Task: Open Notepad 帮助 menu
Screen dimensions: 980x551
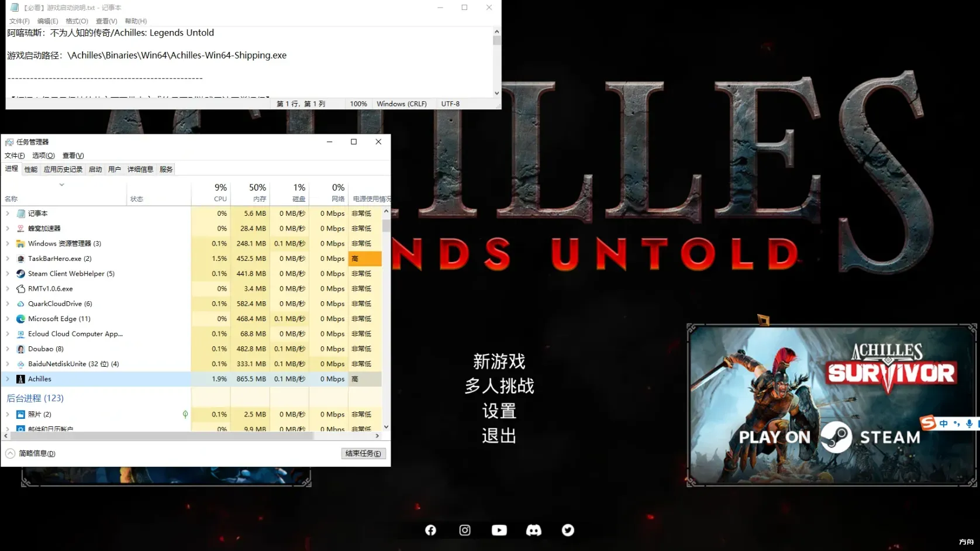Action: 136,21
